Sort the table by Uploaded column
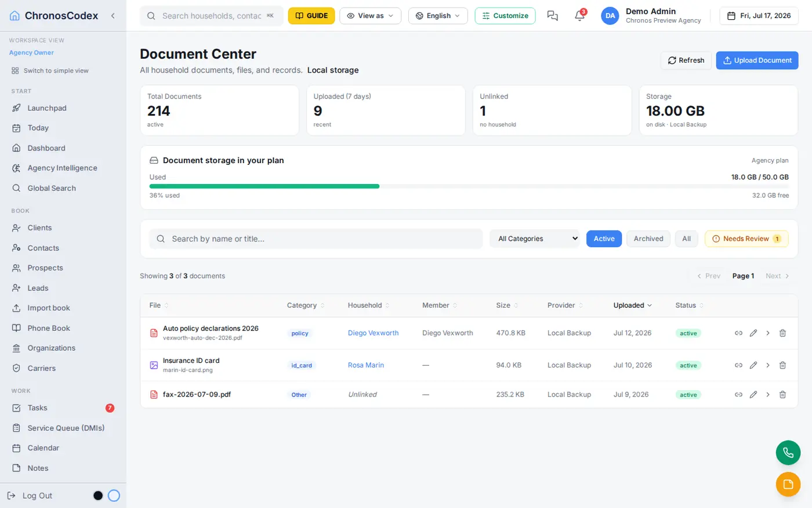Screen dimensions: 812x508 coord(632,305)
